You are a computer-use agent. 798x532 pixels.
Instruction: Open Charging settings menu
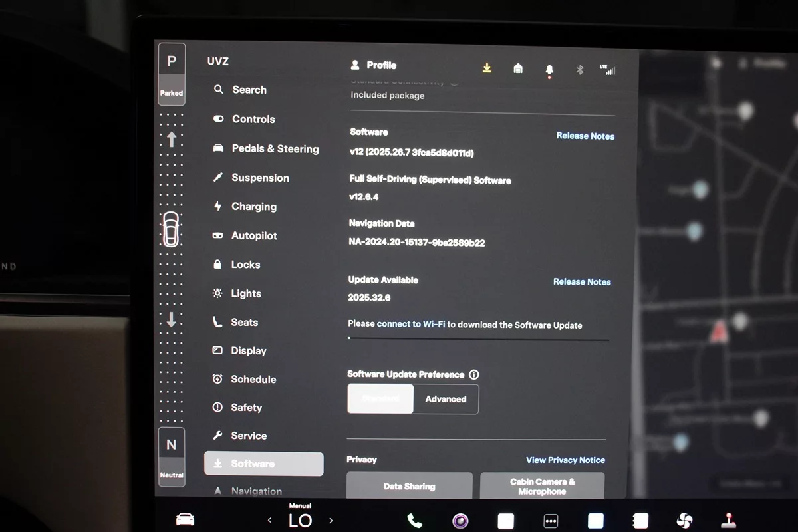pos(253,207)
